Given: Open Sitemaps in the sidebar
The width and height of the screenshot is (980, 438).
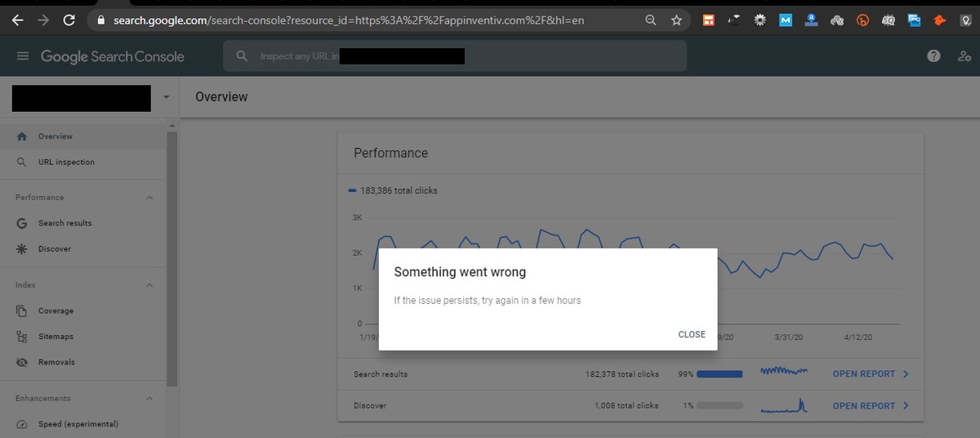Looking at the screenshot, I should coord(82,337).
